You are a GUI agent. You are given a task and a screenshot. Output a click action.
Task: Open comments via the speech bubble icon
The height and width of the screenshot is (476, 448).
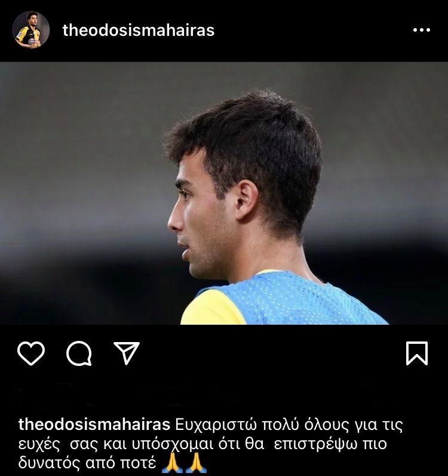tap(79, 353)
